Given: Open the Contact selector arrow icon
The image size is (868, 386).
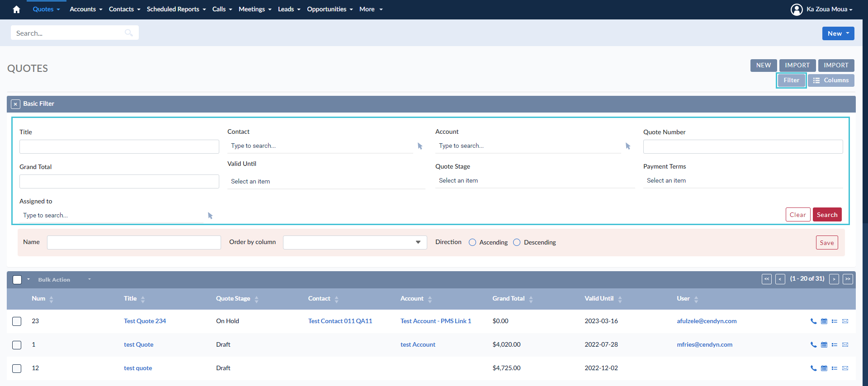Looking at the screenshot, I should [x=420, y=146].
